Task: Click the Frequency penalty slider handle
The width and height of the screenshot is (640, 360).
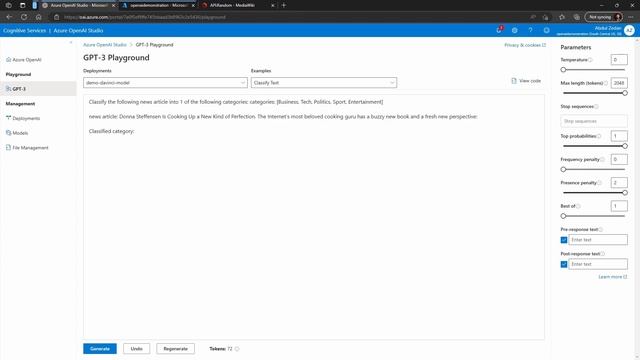Action: [x=563, y=169]
